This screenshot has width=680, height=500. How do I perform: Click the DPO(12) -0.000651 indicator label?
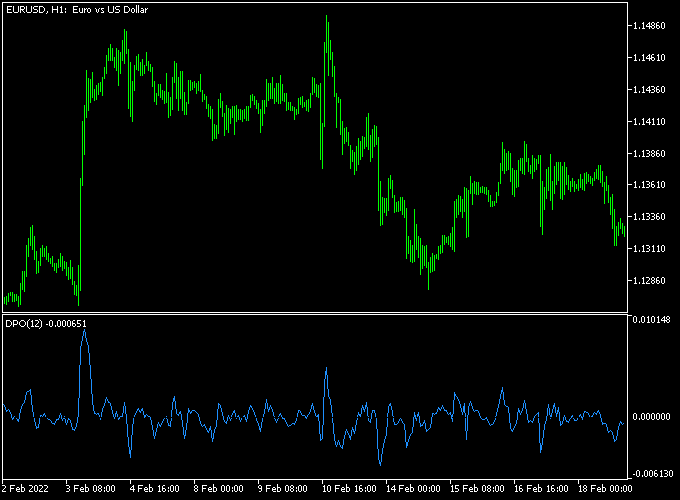[x=46, y=324]
